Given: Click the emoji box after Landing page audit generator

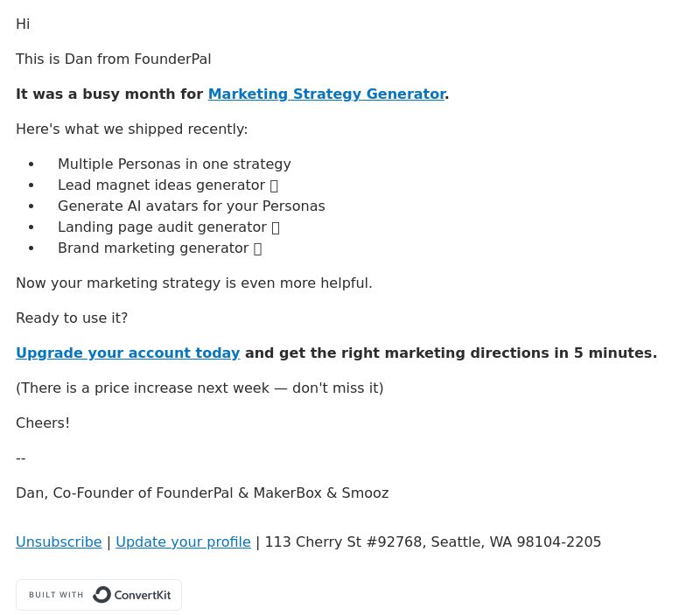Looking at the screenshot, I should 276,227.
